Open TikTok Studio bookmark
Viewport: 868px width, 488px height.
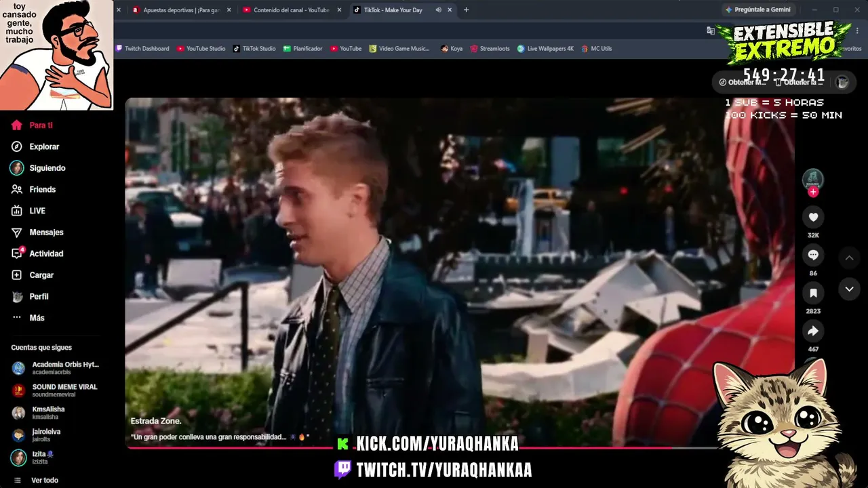pos(254,49)
